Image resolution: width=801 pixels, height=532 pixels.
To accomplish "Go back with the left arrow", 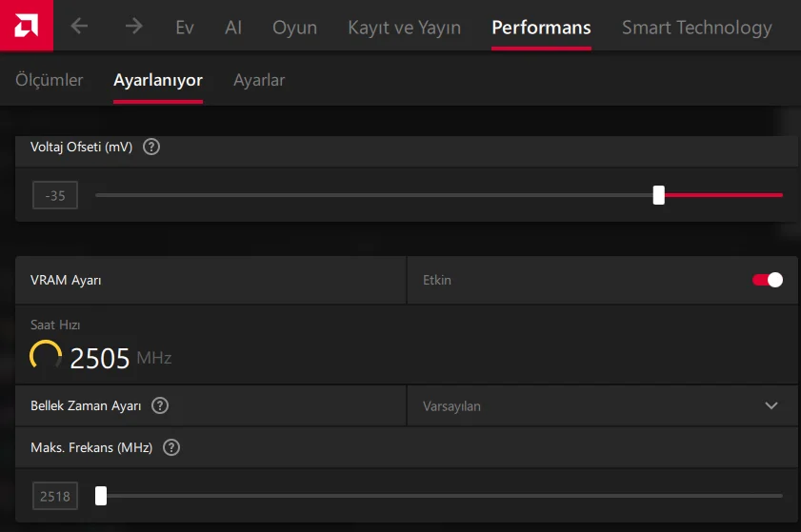I will [x=79, y=27].
